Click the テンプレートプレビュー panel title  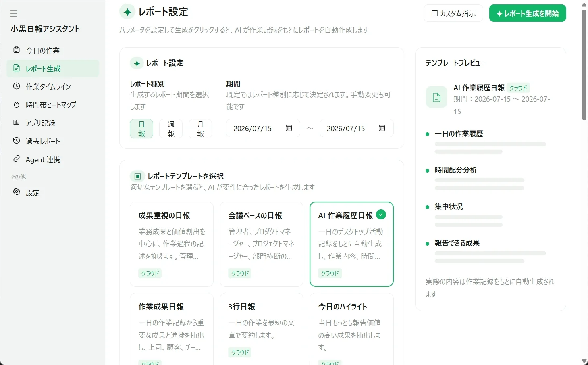[455, 63]
